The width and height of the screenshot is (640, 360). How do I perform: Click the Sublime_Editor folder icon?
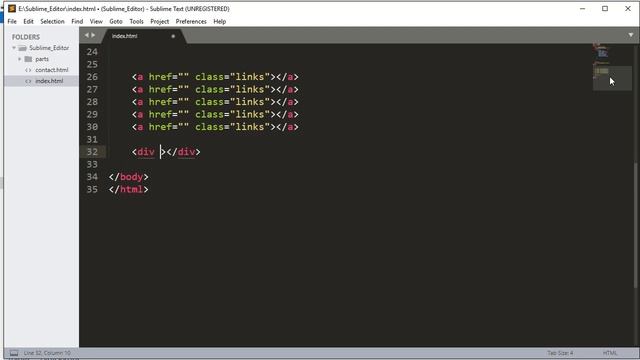22,48
